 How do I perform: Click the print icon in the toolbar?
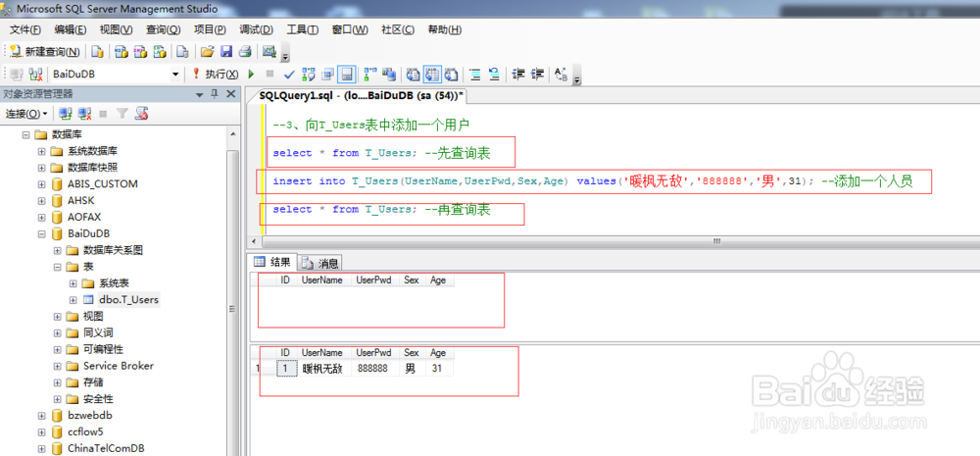point(245,52)
